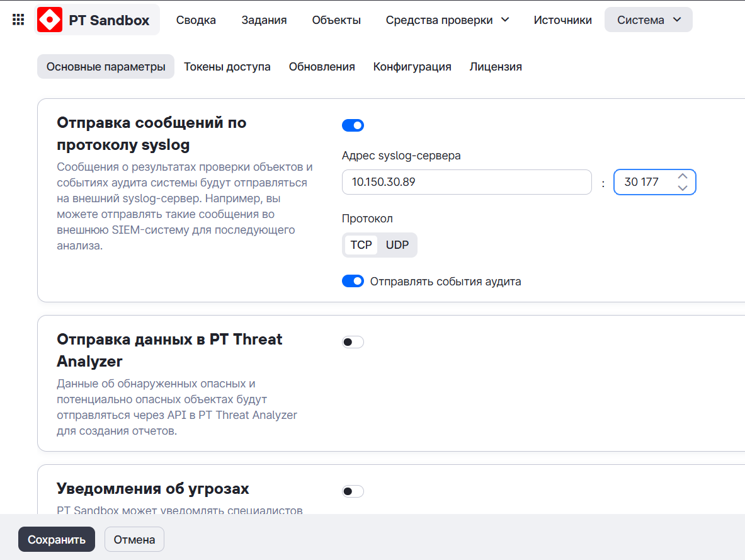The width and height of the screenshot is (745, 560).
Task: Click the PT Sandbox logo icon
Action: point(50,20)
